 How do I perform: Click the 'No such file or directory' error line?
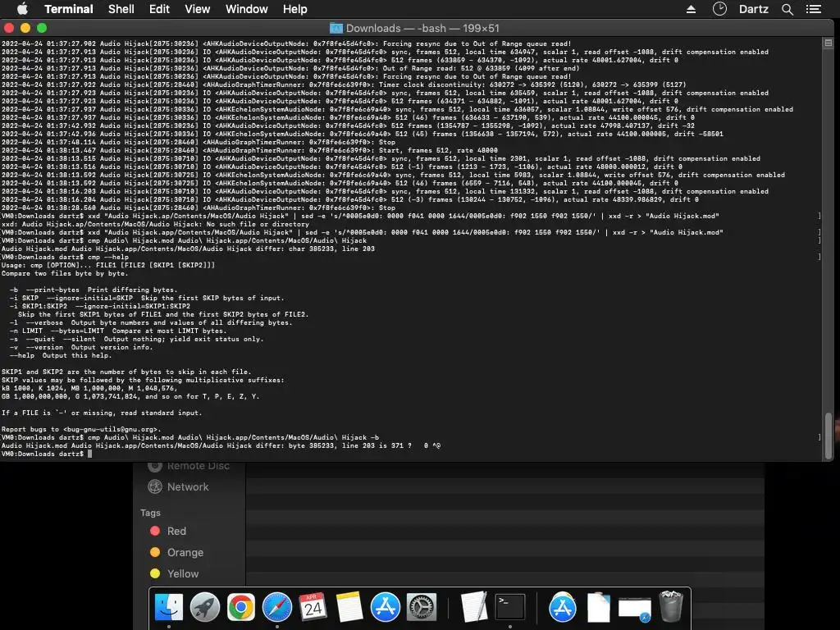(155, 224)
